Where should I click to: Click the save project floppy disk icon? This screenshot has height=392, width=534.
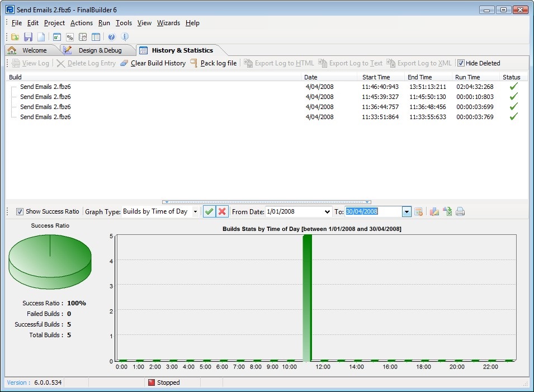click(29, 37)
